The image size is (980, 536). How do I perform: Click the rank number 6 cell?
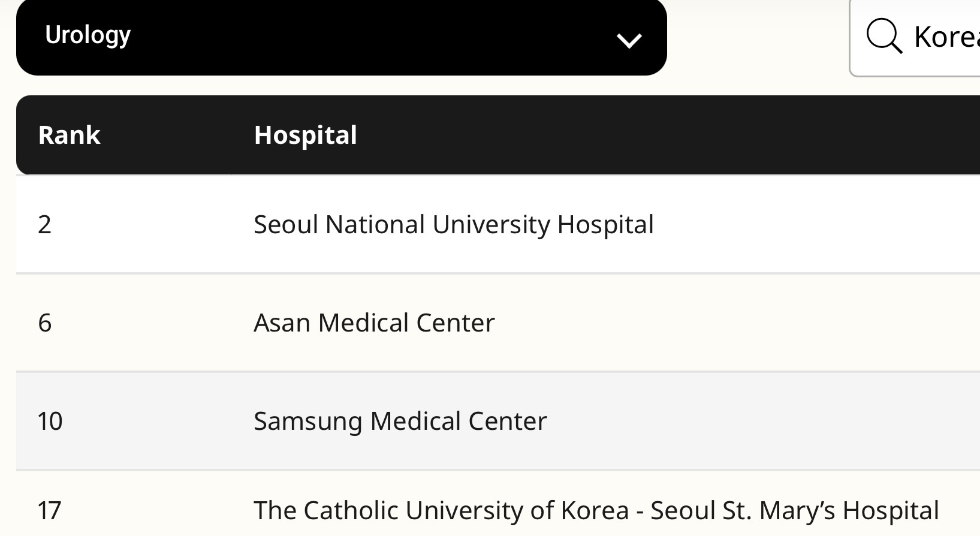45,323
